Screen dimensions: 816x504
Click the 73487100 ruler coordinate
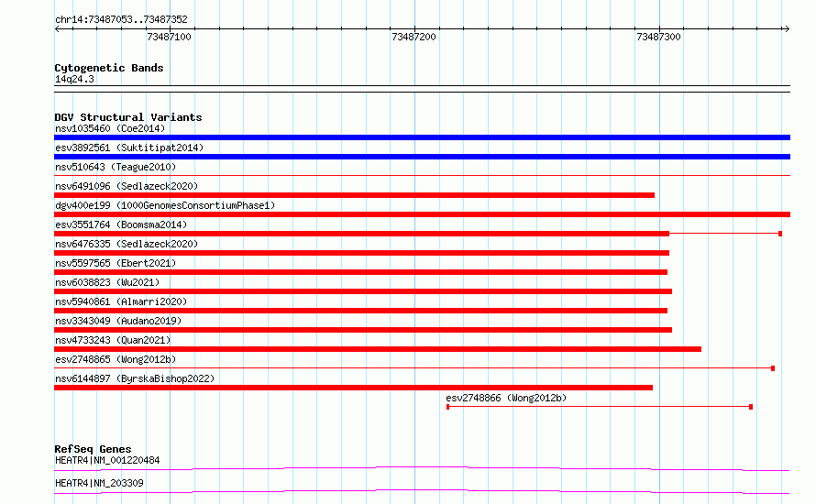click(169, 37)
